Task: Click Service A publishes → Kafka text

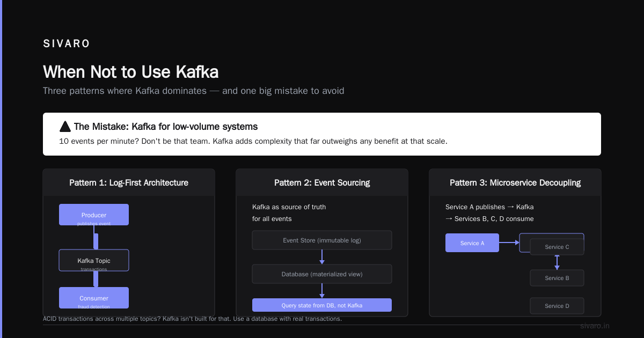Action: pyautogui.click(x=489, y=207)
